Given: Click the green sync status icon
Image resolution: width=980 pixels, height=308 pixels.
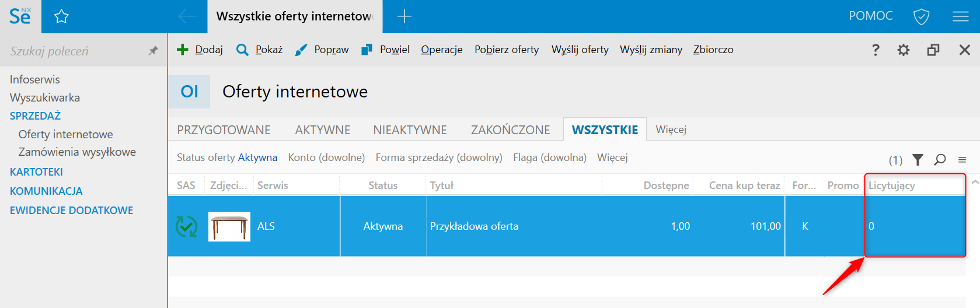Looking at the screenshot, I should point(186,226).
